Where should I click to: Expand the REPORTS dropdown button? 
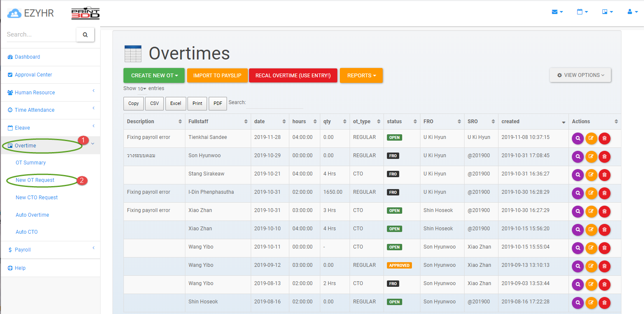[x=361, y=76]
